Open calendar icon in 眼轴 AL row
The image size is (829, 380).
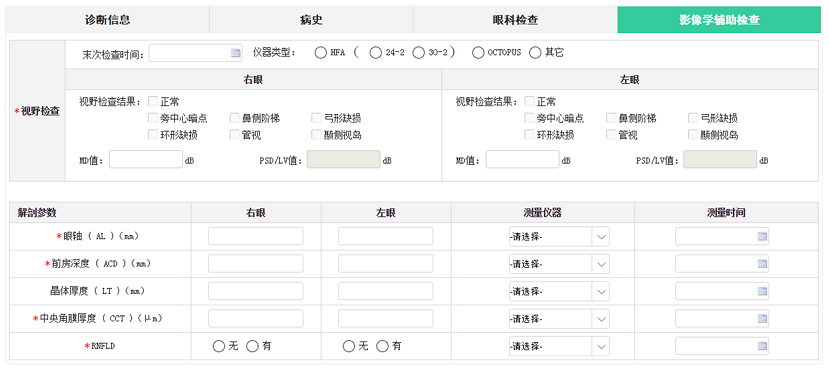pos(762,237)
